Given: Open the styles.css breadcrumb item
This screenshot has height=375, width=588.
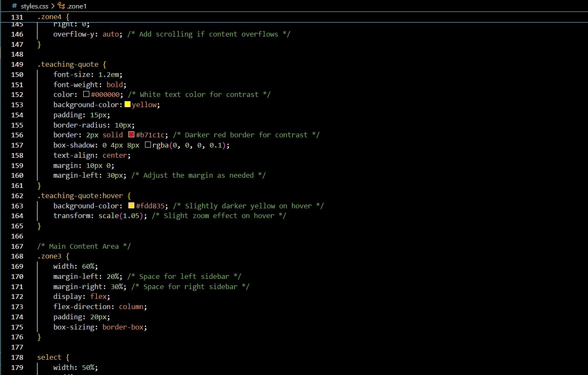Looking at the screenshot, I should coord(34,6).
